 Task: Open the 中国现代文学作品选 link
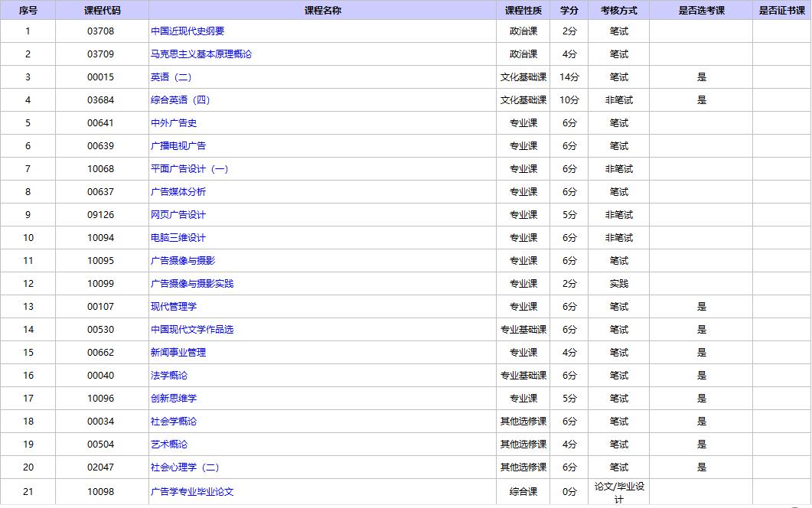192,330
